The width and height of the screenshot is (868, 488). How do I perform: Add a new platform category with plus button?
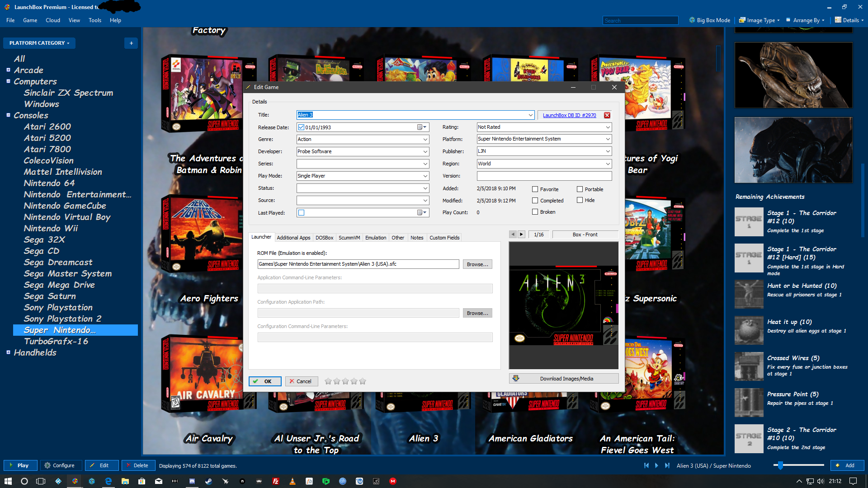coord(131,43)
